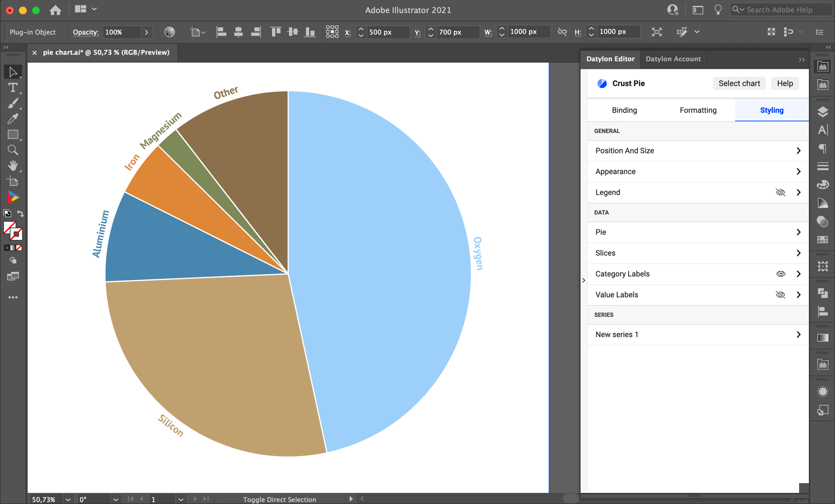This screenshot has height=504, width=835.
Task: Choose the Paintbrush tool
Action: click(x=13, y=103)
